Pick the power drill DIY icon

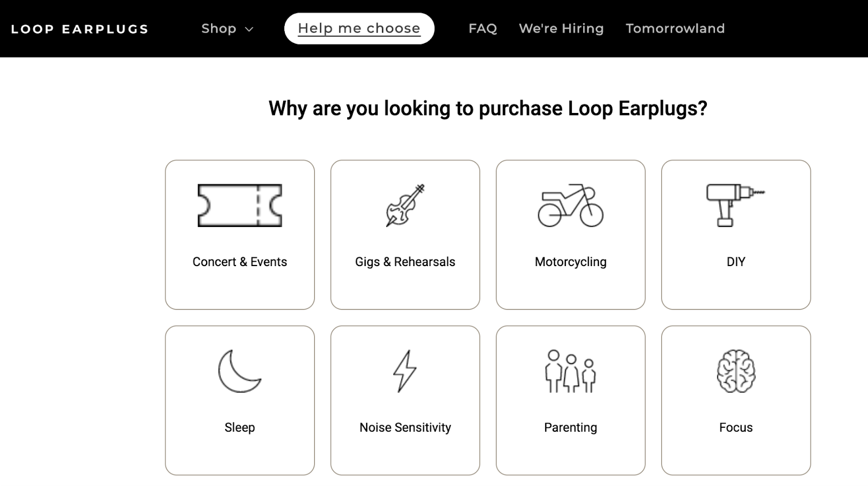(x=735, y=205)
